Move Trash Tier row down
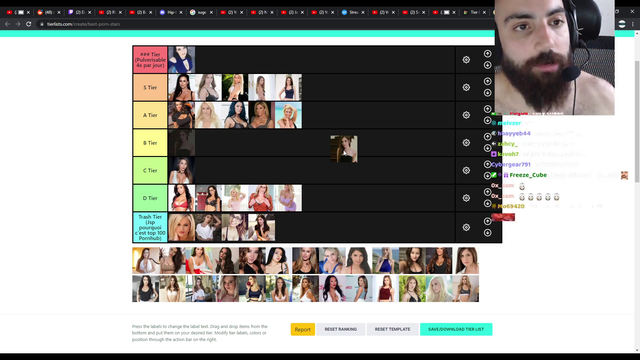Image resolution: width=640 pixels, height=360 pixels. click(487, 233)
